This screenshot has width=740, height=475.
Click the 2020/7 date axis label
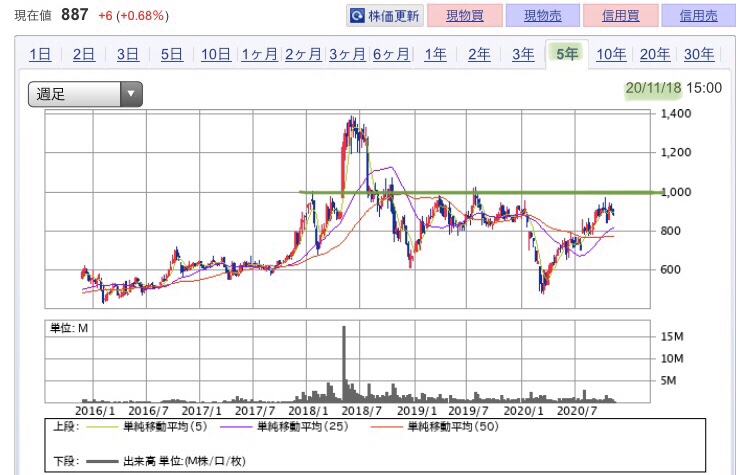(x=577, y=411)
